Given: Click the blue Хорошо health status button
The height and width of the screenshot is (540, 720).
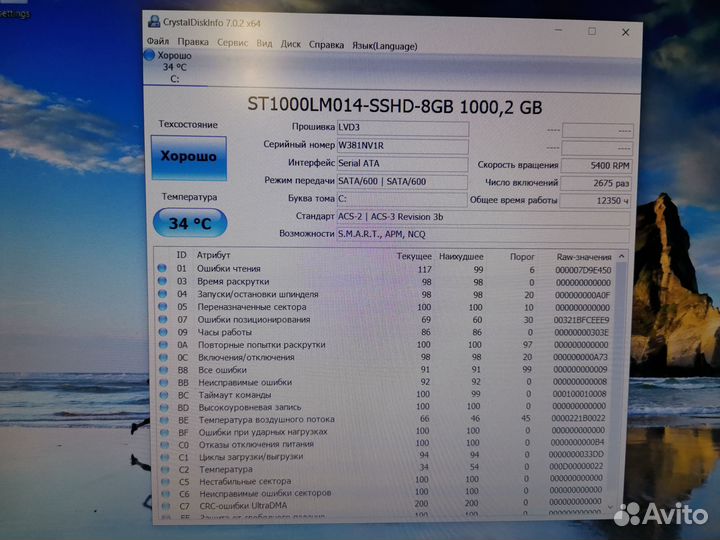Looking at the screenshot, I should (189, 158).
